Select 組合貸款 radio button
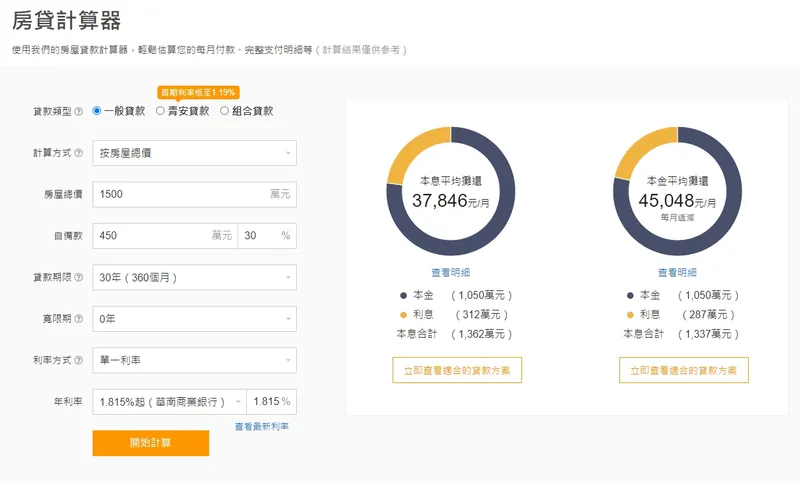This screenshot has height=481, width=800. tap(224, 111)
